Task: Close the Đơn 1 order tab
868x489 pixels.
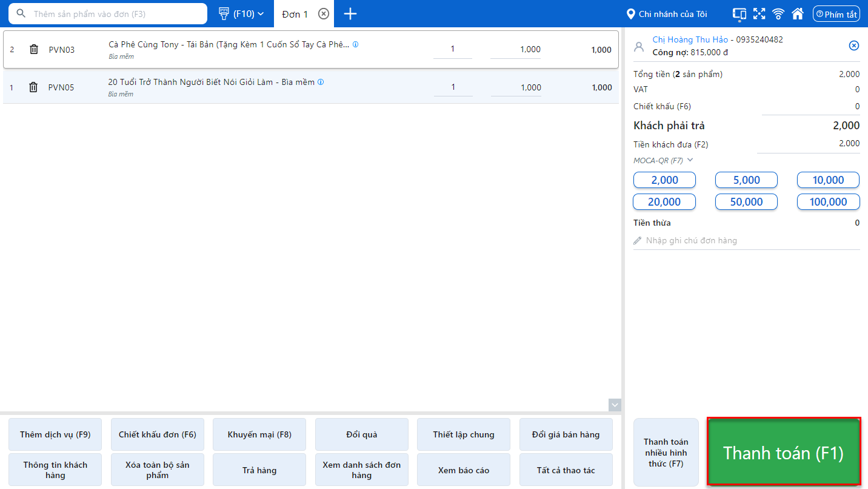Action: click(x=324, y=13)
